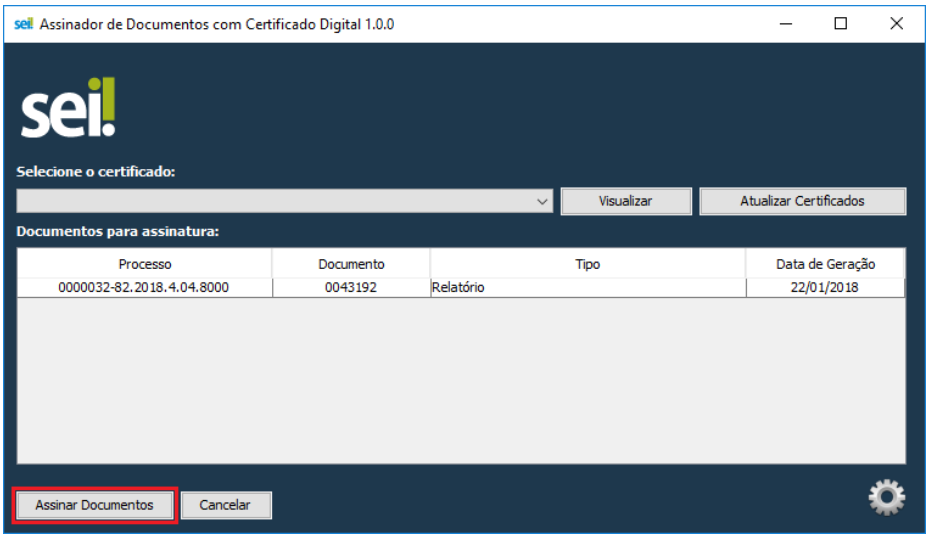Click document number 0043192 cell
This screenshot has height=538, width=928.
click(x=351, y=288)
